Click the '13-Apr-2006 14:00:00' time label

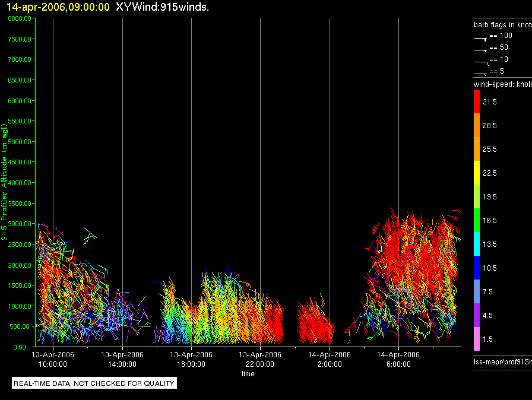point(122,359)
